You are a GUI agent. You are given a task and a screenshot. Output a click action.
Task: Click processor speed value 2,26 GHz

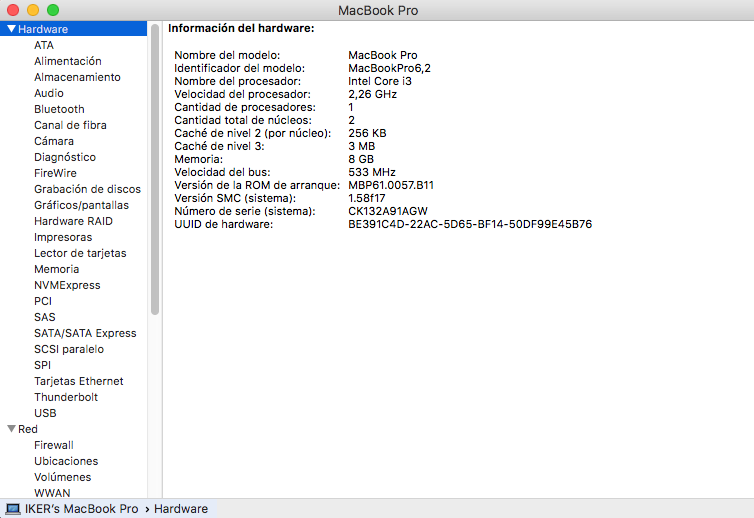373,94
